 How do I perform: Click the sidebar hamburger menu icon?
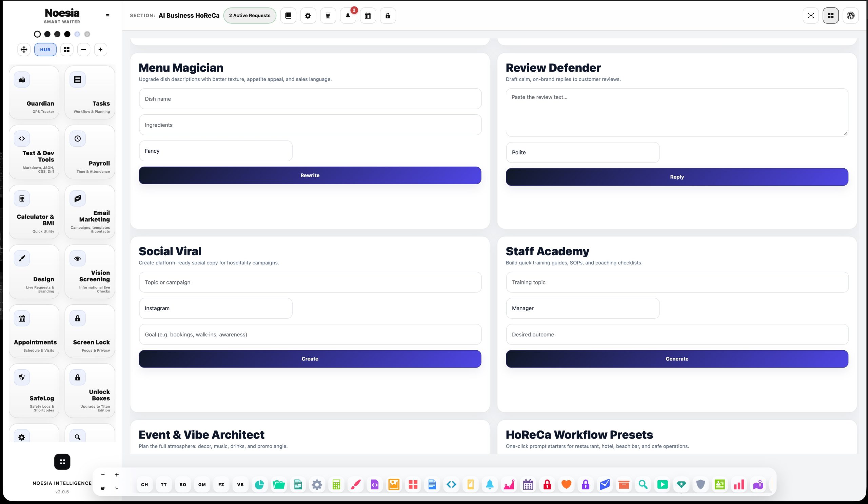click(x=107, y=16)
